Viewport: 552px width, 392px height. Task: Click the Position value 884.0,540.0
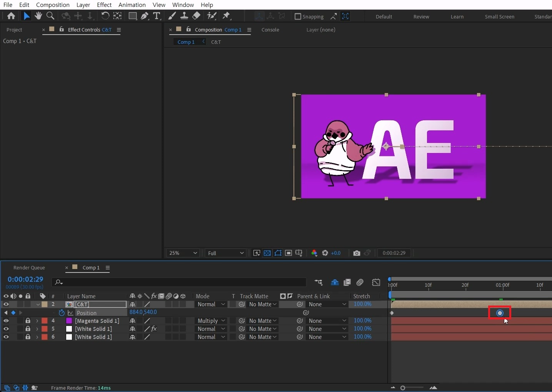pos(143,312)
